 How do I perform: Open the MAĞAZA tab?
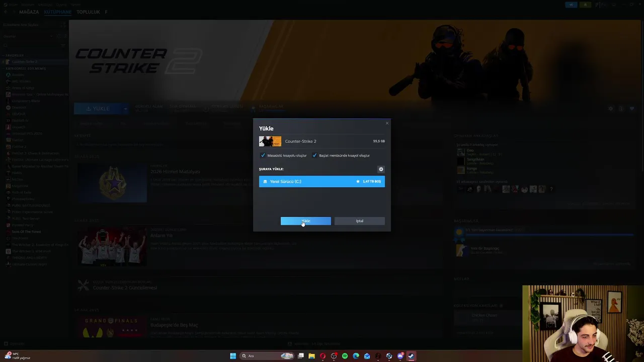29,12
